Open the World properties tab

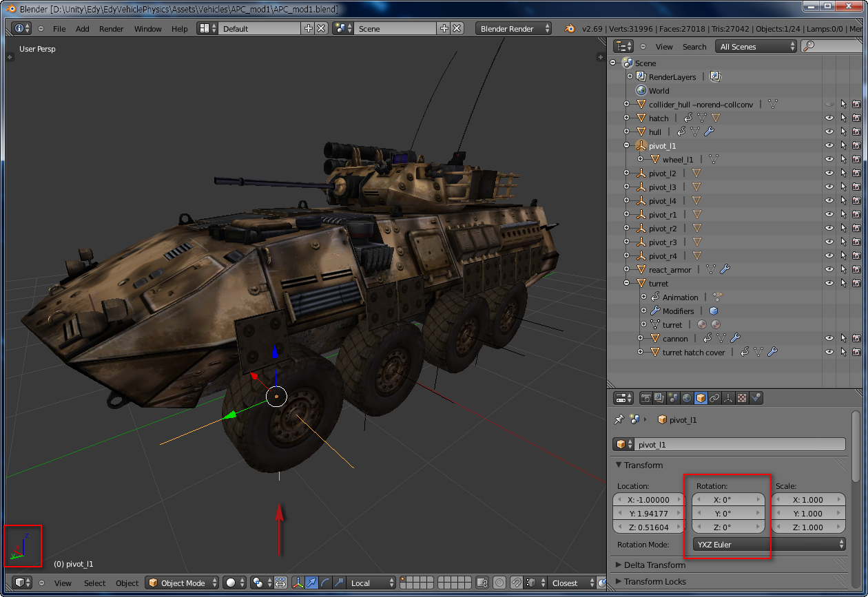pos(687,398)
